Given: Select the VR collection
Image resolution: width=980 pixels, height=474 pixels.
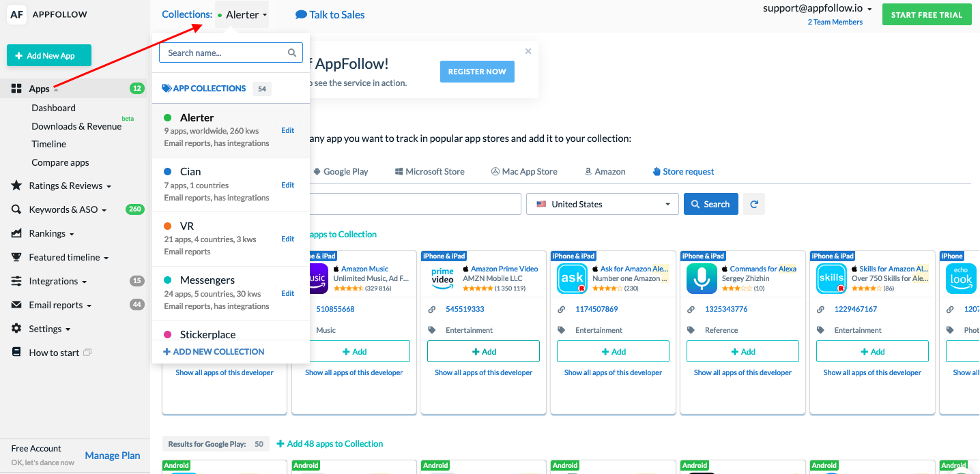Looking at the screenshot, I should [231, 239].
